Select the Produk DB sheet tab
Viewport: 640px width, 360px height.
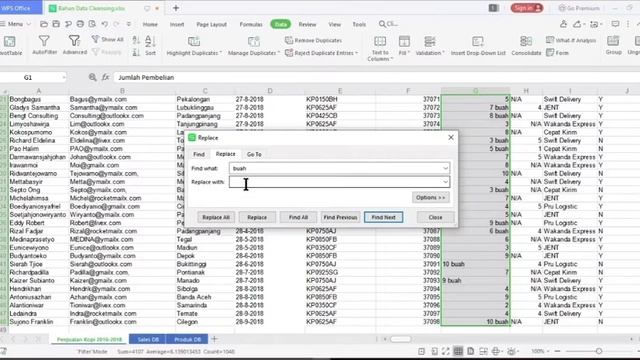pos(188,339)
